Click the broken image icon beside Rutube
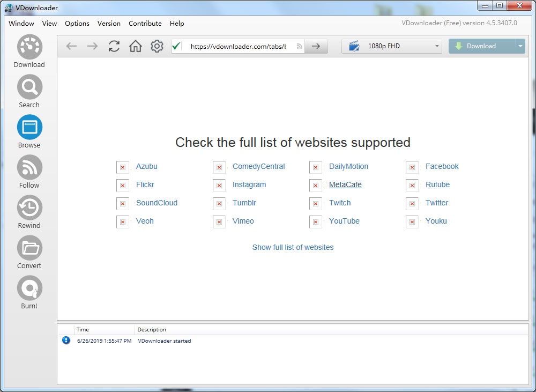The height and width of the screenshot is (392, 536). (x=412, y=186)
